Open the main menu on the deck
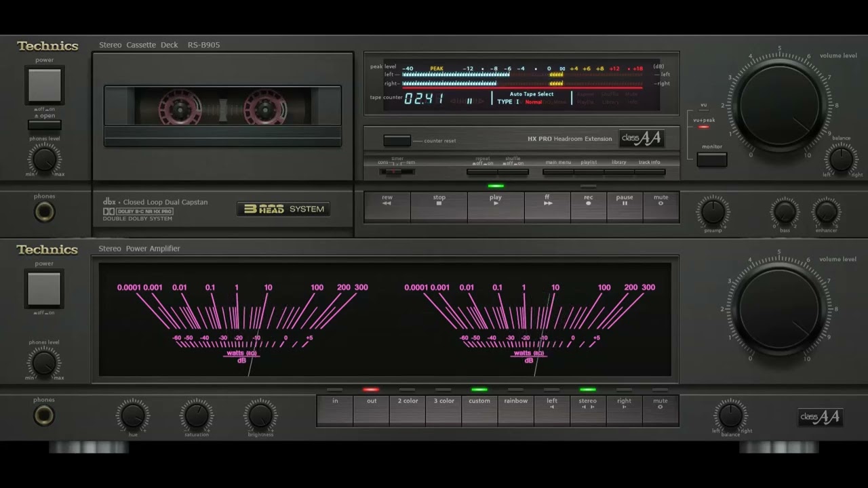Screen dimensions: 868x488 click(x=558, y=172)
